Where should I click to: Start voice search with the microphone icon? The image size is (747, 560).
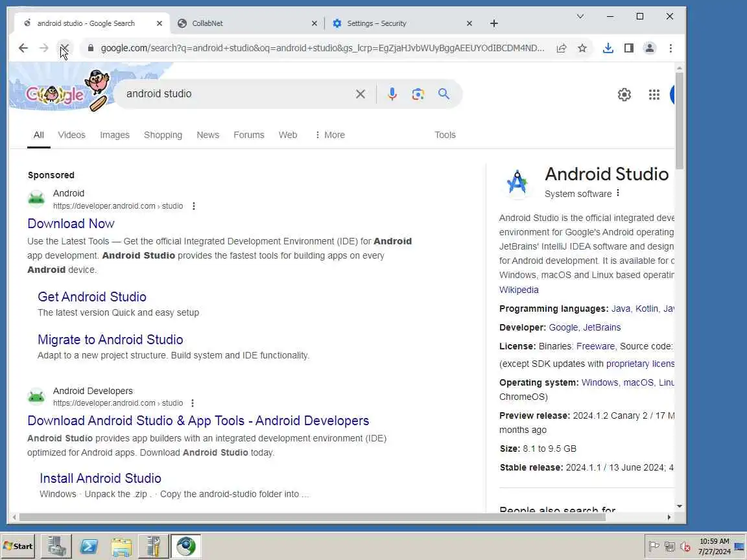pyautogui.click(x=392, y=94)
